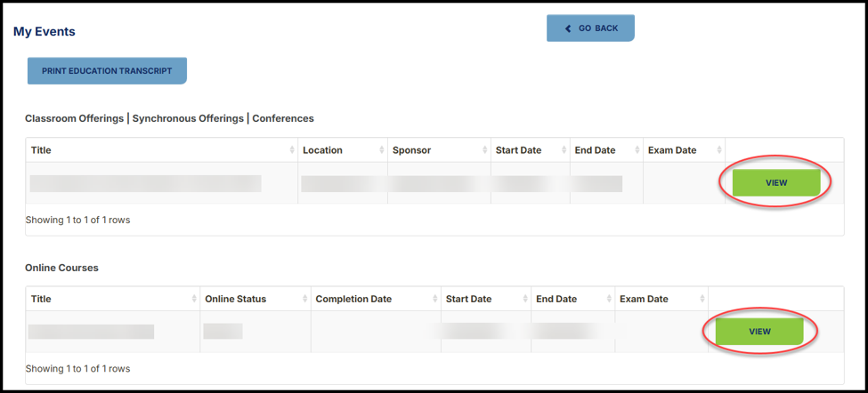Select the My Events heading
The image size is (868, 393).
[45, 31]
